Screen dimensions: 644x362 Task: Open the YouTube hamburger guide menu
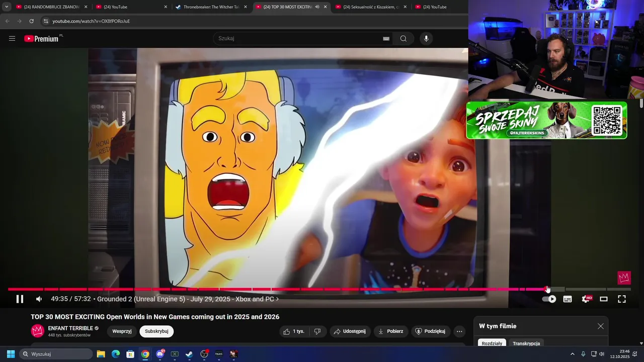click(x=12, y=39)
